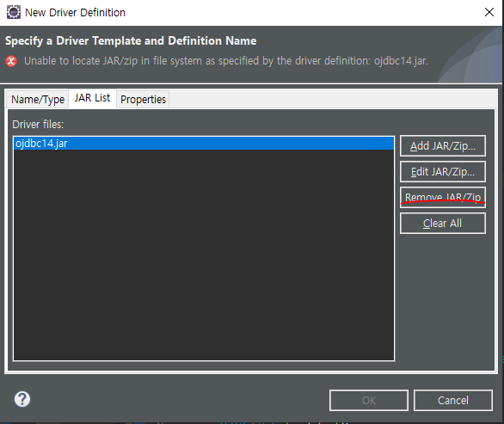Remove the selected JAR/Zip file
The width and height of the screenshot is (504, 424).
tap(443, 197)
